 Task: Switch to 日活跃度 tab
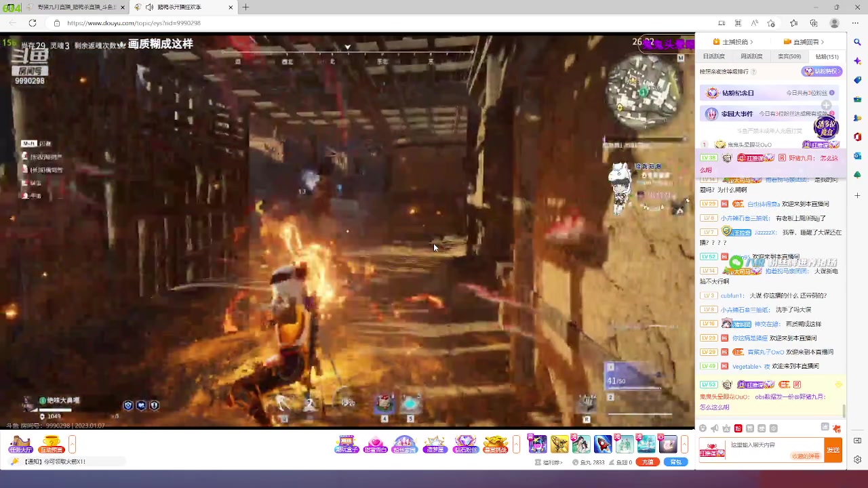713,56
